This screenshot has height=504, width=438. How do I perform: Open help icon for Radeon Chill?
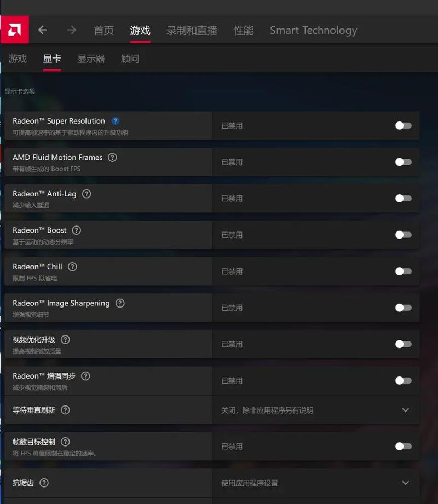(x=72, y=267)
